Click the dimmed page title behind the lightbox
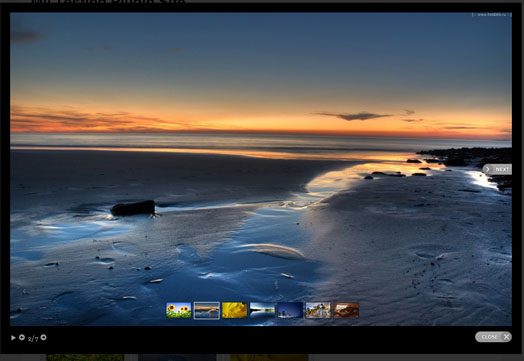Viewport: 524px width, 361px height. click(110, 2)
